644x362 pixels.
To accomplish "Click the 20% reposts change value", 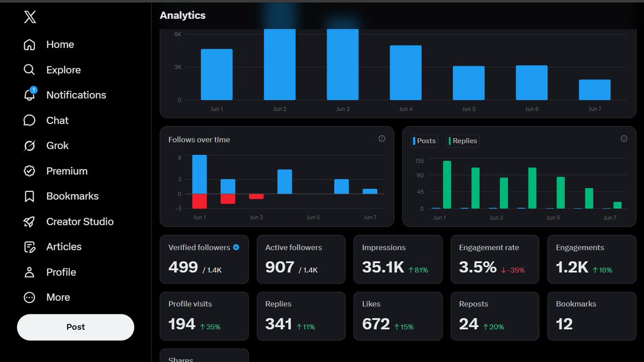I will click(494, 327).
